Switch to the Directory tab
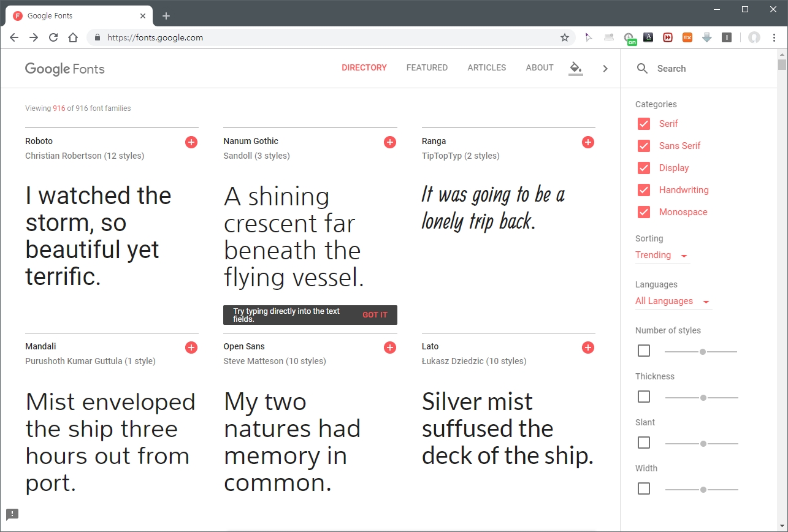This screenshot has width=788, height=532. point(364,68)
